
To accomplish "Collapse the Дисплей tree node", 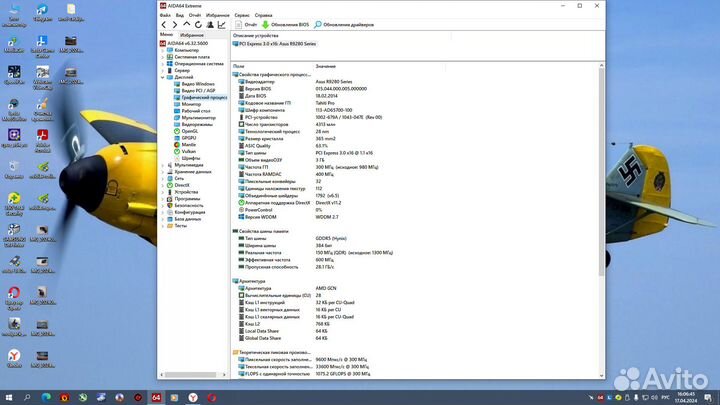I will coord(163,77).
